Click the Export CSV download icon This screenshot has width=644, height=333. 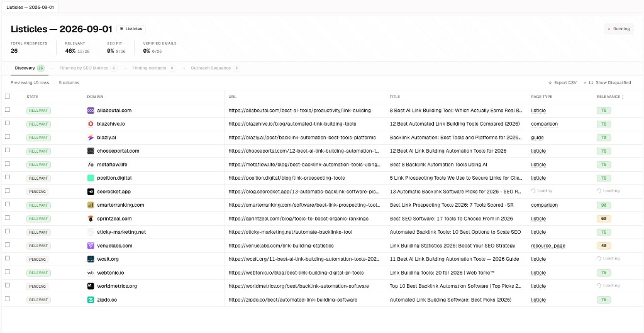pos(550,82)
